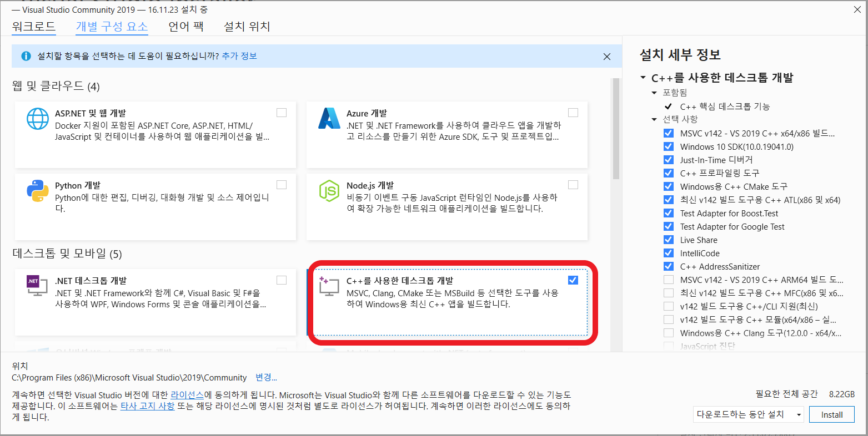The image size is (868, 436).
Task: Uncheck the IntelliCode option
Action: tap(669, 253)
